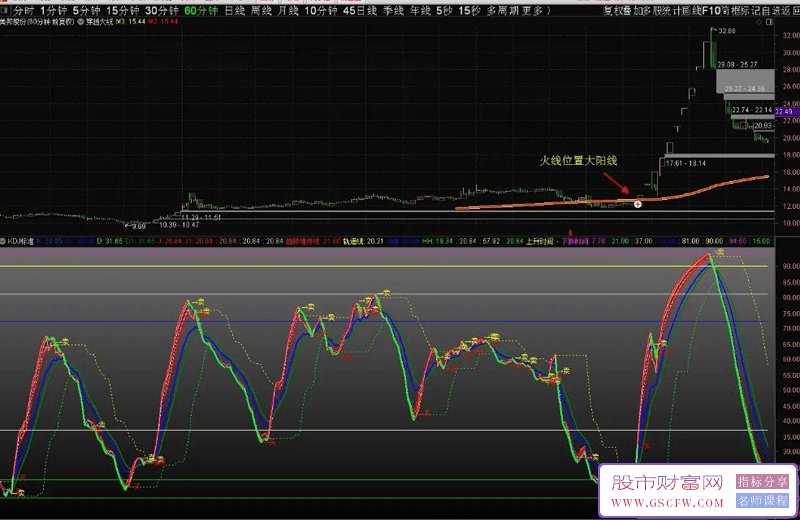Switch to the 年线 yearly chart
Viewport: 800px width, 520px height.
tap(420, 10)
